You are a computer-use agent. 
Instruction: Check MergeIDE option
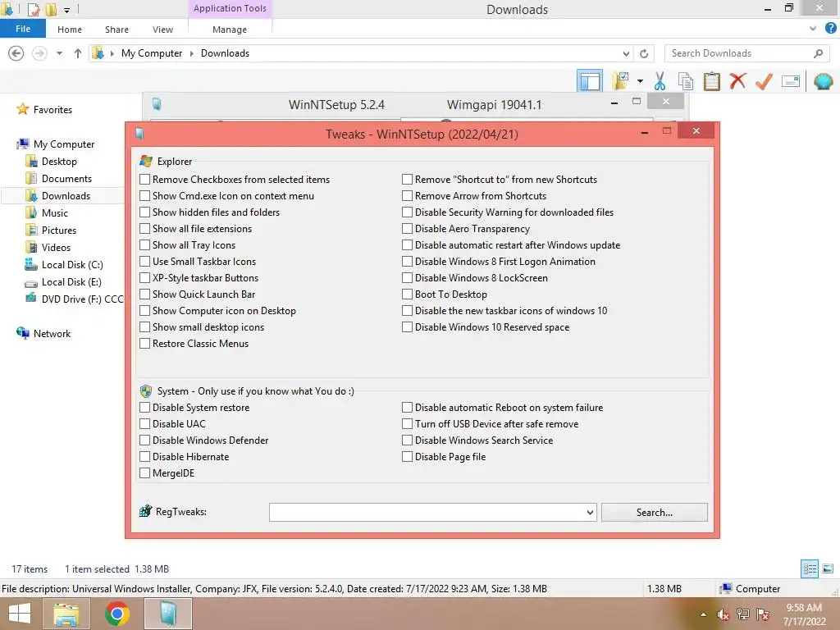point(144,473)
